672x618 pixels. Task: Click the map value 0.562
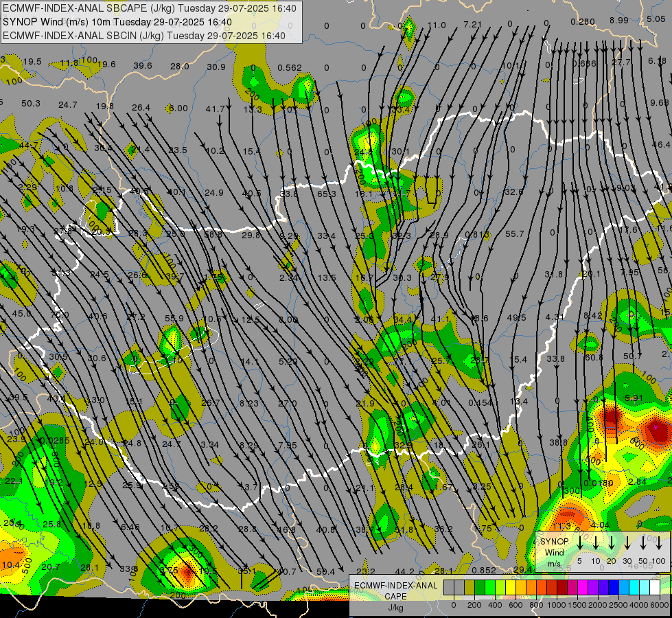click(290, 68)
